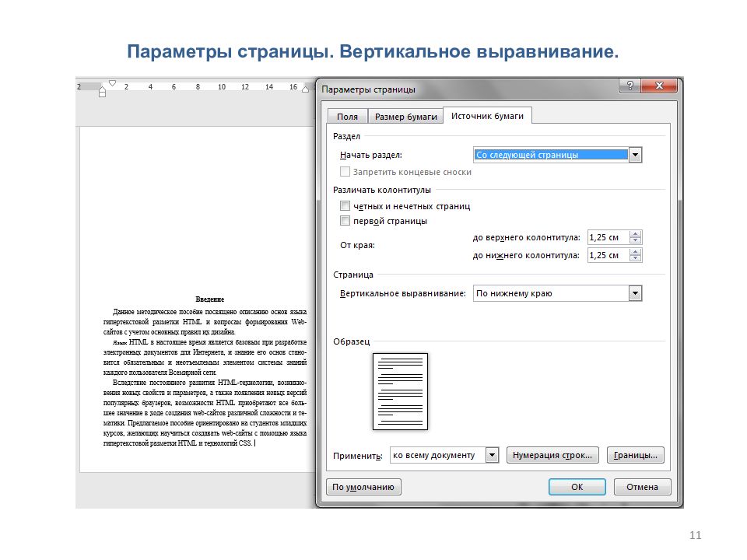Click the right indent marker on ruler

coord(305,89)
